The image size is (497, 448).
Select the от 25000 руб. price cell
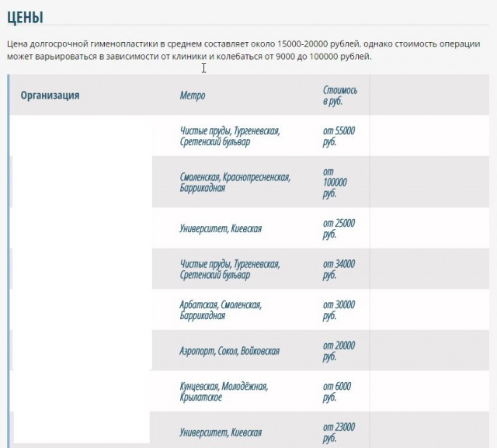(339, 228)
